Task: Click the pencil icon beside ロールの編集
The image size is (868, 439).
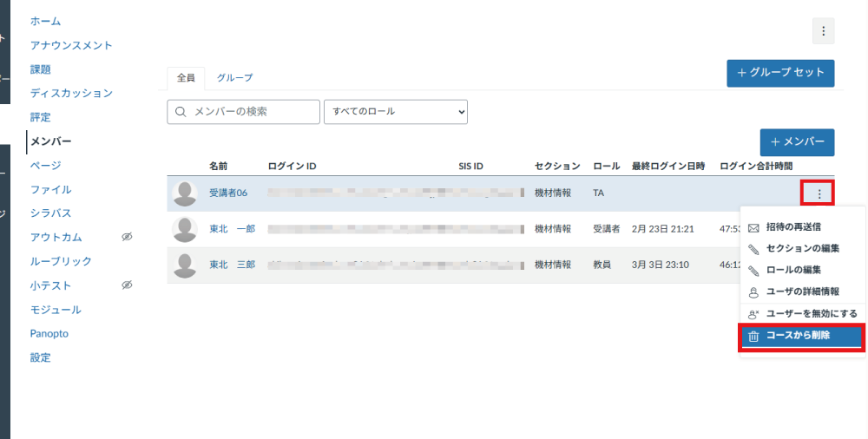Action: (753, 271)
